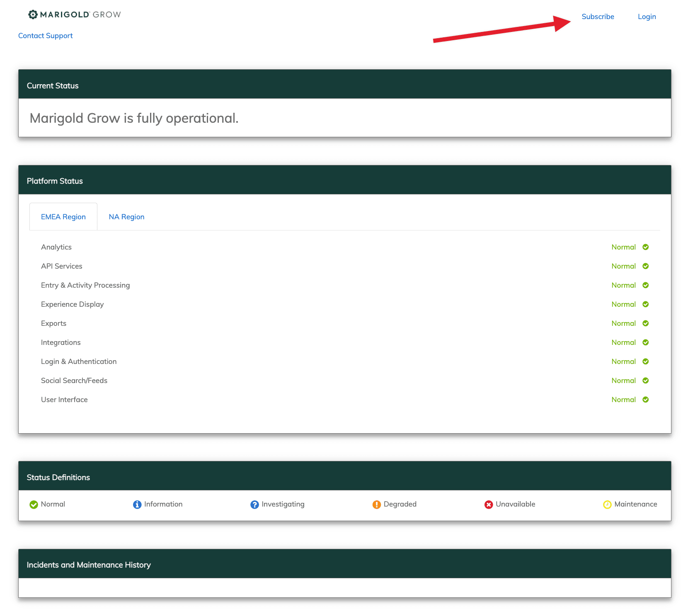688x616 pixels.
Task: Click the Marigold Grow logo
Action: 75,15
